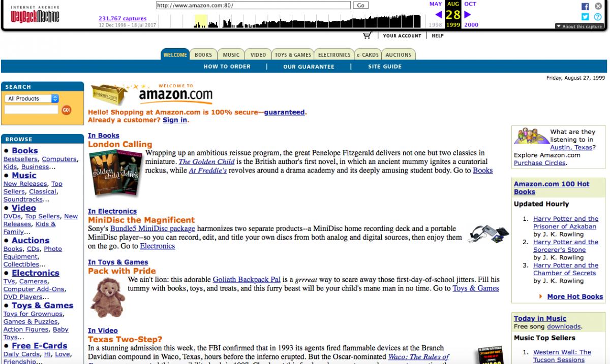
Task: Open At Freddie's book link
Action: (x=208, y=171)
